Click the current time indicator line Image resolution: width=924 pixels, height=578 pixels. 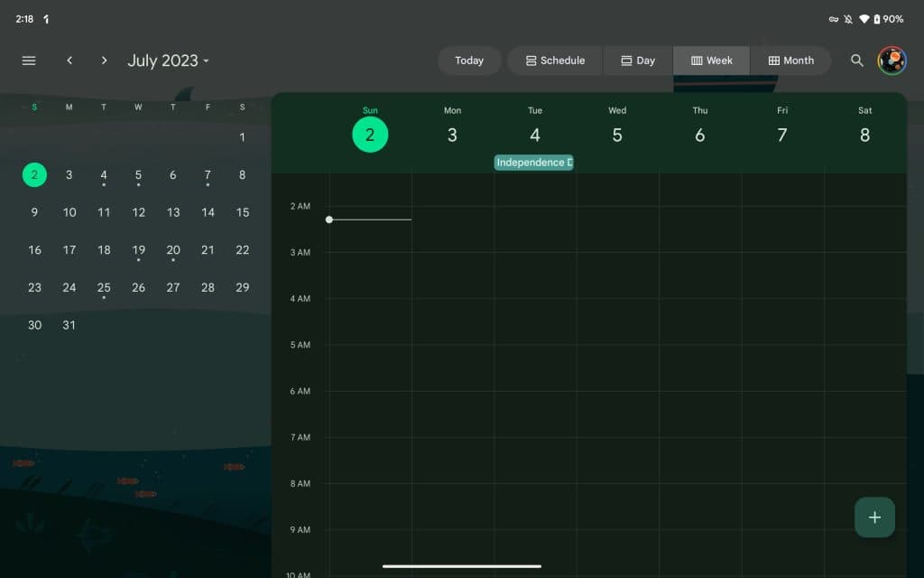pyautogui.click(x=370, y=219)
